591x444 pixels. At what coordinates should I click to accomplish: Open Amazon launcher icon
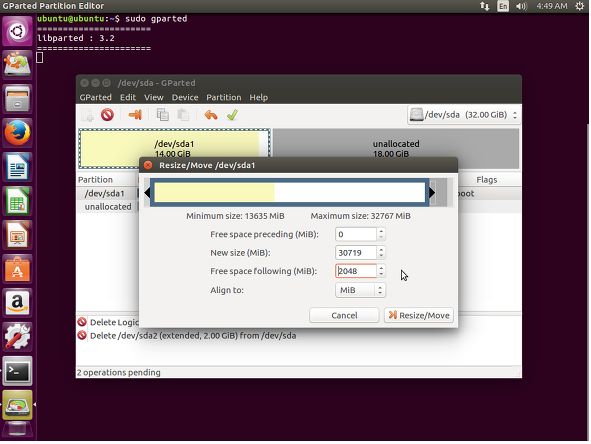[x=17, y=303]
